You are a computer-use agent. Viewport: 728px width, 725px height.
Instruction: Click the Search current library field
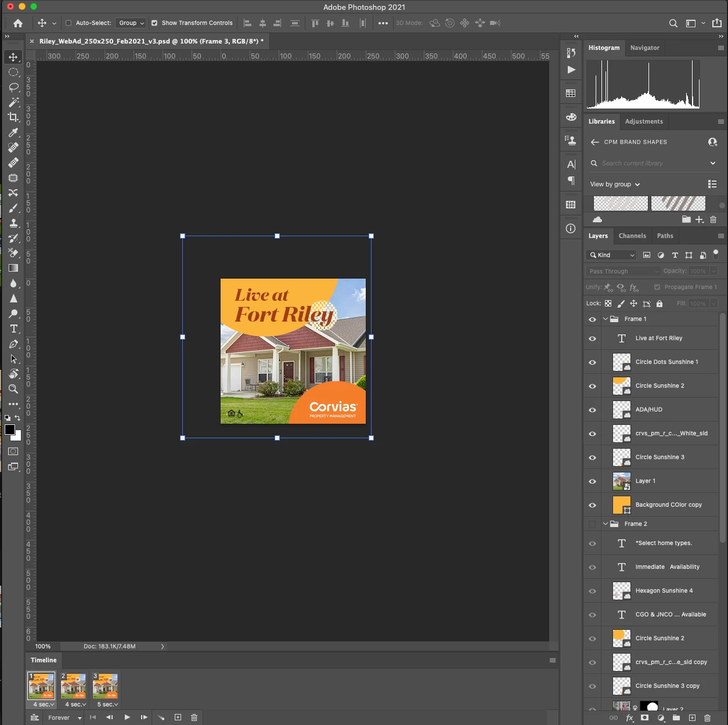(x=655, y=163)
